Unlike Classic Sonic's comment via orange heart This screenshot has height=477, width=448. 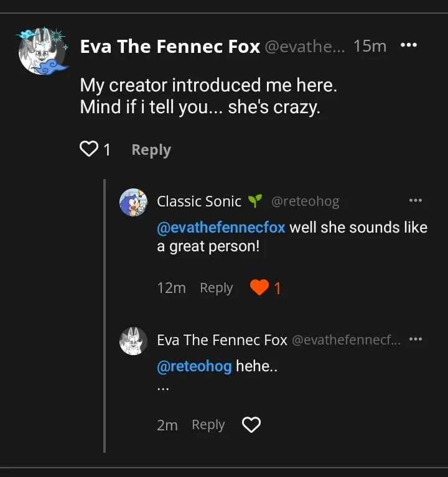pyautogui.click(x=259, y=287)
